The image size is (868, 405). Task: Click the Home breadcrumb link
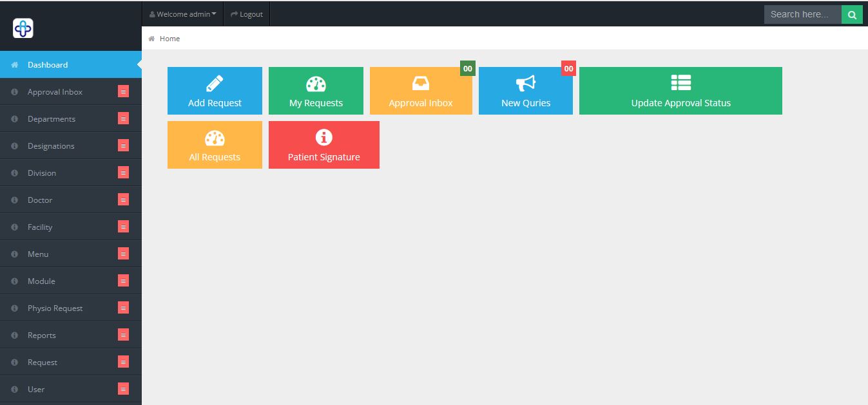click(169, 38)
